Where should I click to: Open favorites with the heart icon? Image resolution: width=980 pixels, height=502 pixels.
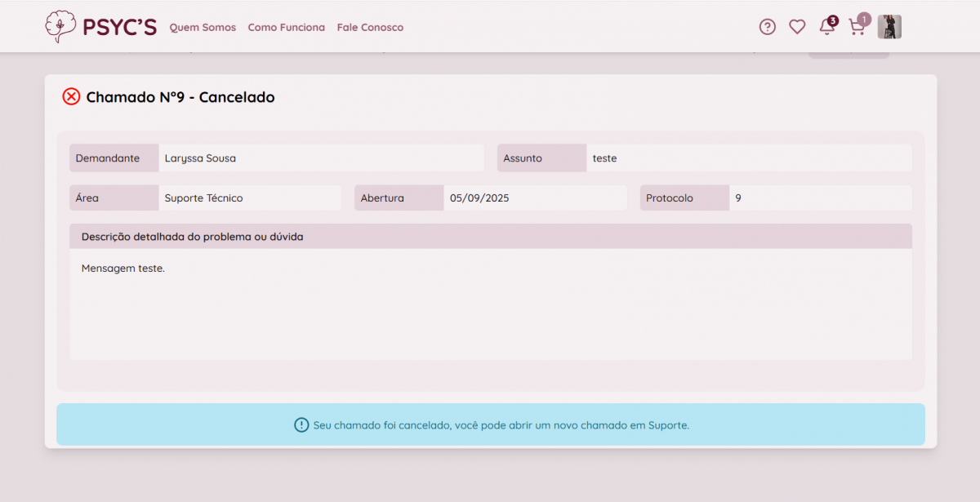797,27
